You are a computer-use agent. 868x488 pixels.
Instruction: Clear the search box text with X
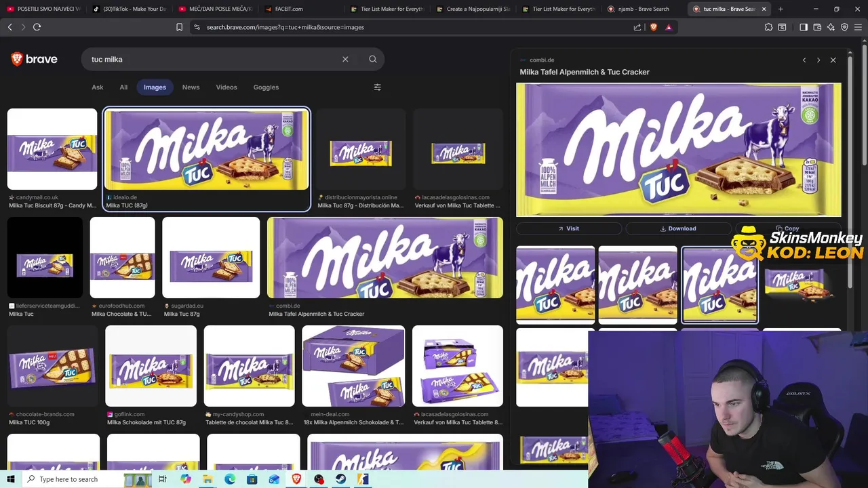pos(345,59)
